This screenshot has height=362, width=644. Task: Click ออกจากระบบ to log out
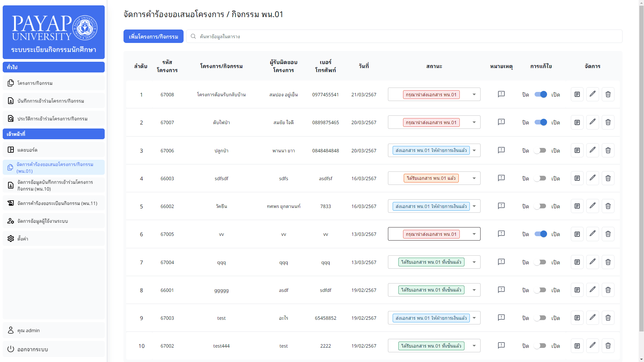tap(54, 349)
